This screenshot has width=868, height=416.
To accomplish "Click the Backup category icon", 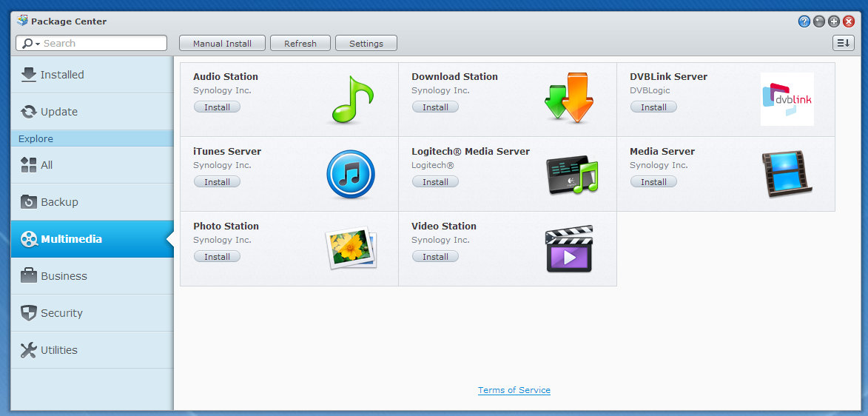I will coord(29,201).
